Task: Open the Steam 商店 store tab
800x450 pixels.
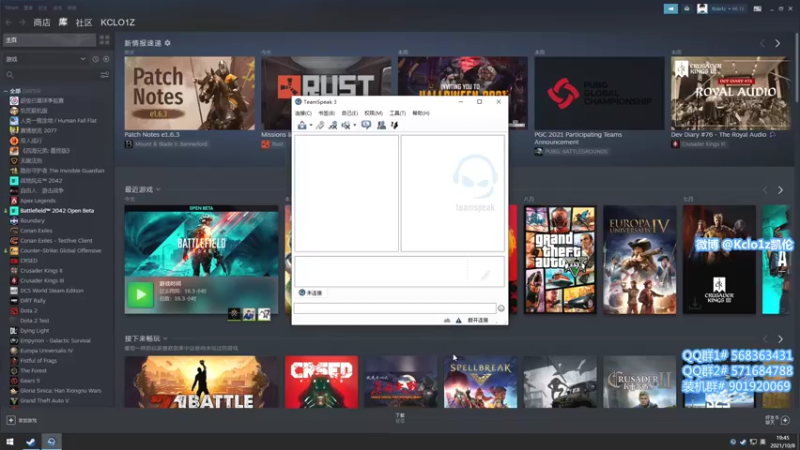Action: [42, 22]
